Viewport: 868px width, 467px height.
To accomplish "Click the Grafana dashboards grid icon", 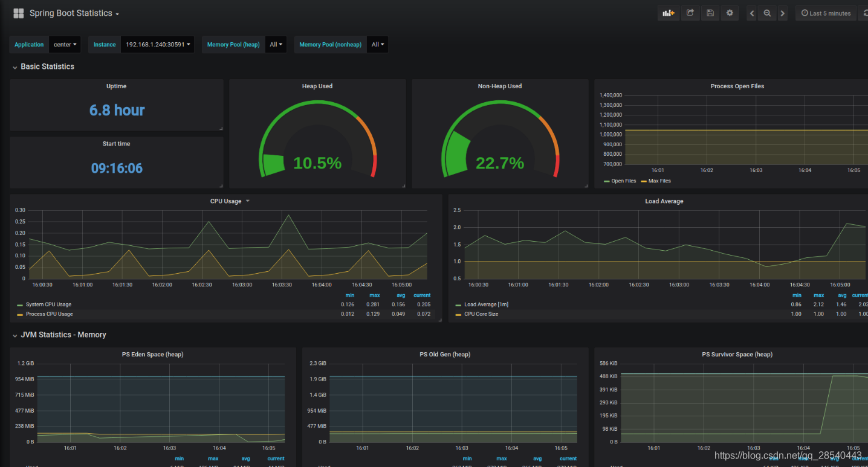I will point(18,13).
